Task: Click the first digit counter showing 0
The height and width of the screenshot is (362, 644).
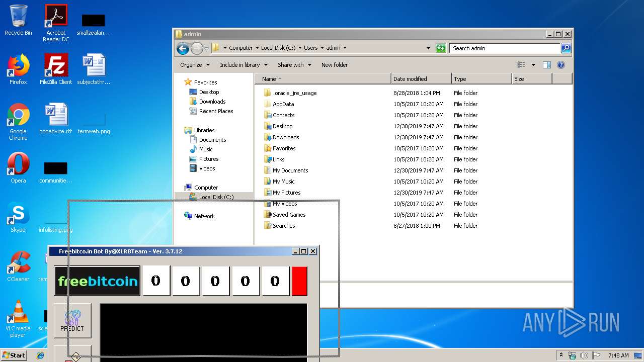Action: pyautogui.click(x=156, y=281)
